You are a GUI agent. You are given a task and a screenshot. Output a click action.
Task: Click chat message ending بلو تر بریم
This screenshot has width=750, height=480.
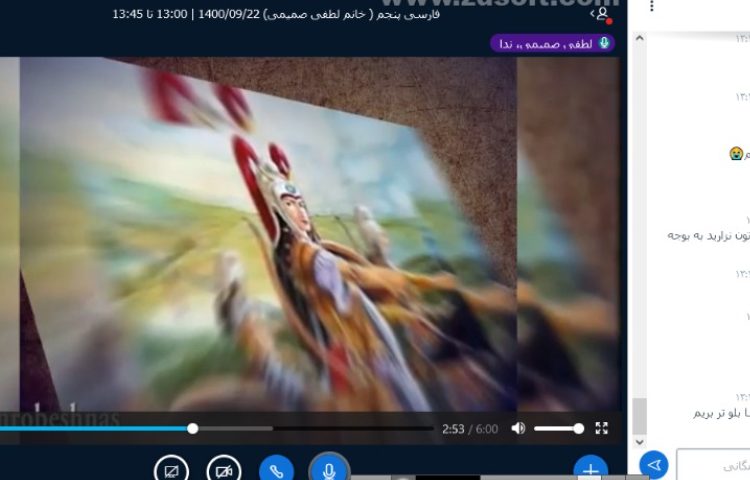(721, 413)
